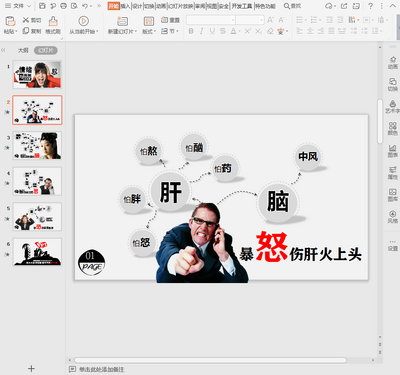The width and height of the screenshot is (400, 375).
Task: Open the Help question mark icon
Action: (370, 6)
